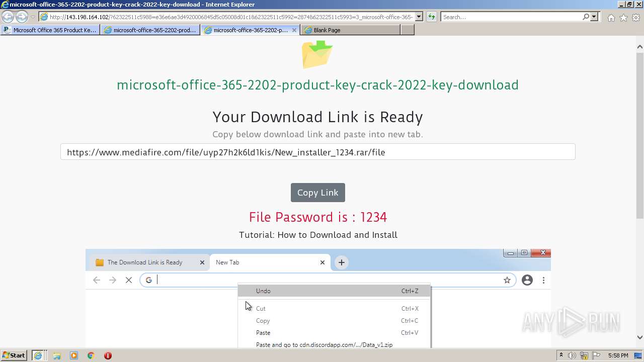Open the Windows Start button
Image resolution: width=644 pixels, height=362 pixels.
[x=14, y=355]
